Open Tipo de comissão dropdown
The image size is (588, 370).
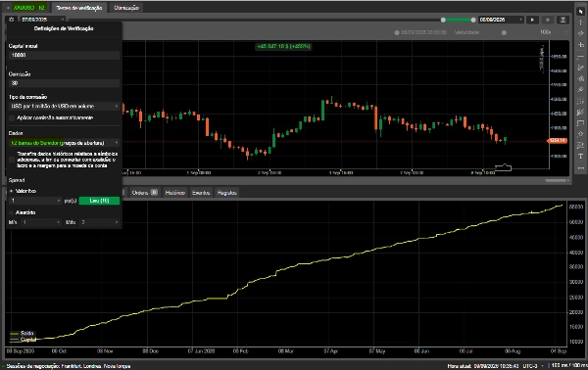[x=64, y=107]
